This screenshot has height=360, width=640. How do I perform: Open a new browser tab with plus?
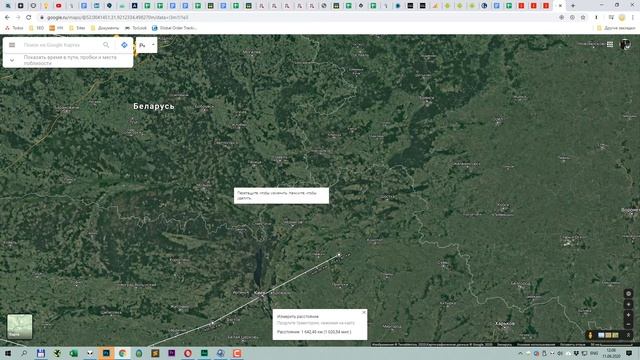click(x=573, y=6)
